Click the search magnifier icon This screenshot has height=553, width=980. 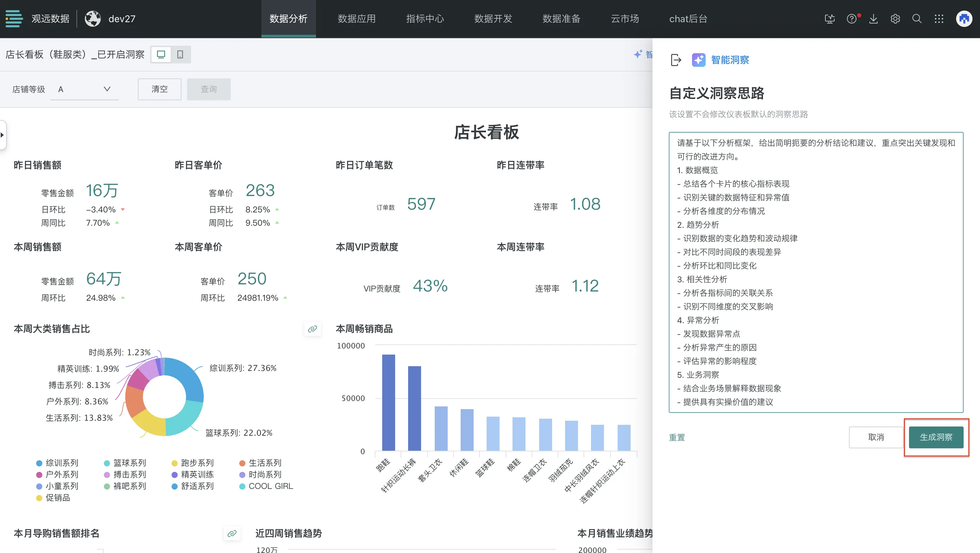click(917, 19)
